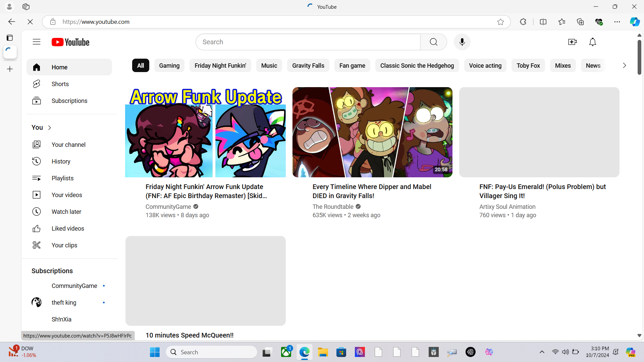Open the Create video icon

coord(572,42)
